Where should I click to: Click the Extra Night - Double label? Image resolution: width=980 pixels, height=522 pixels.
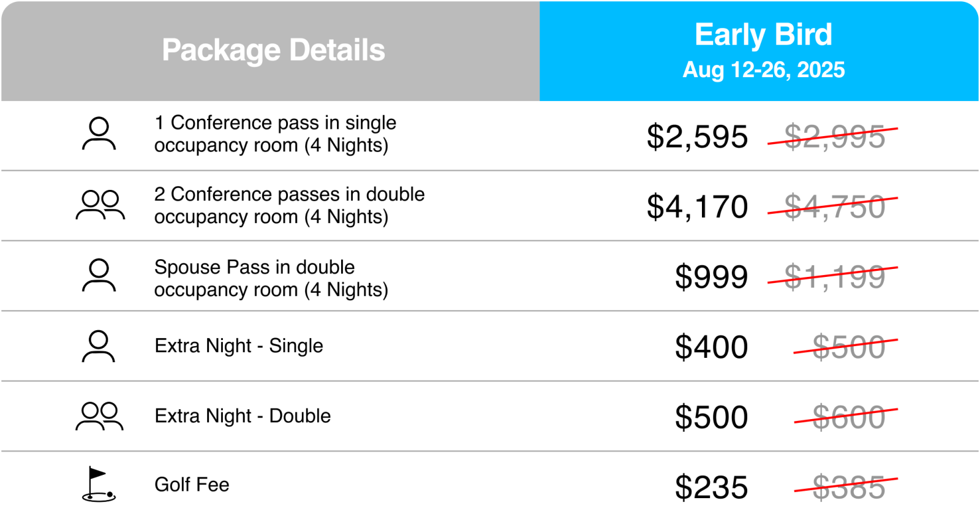coord(243,416)
